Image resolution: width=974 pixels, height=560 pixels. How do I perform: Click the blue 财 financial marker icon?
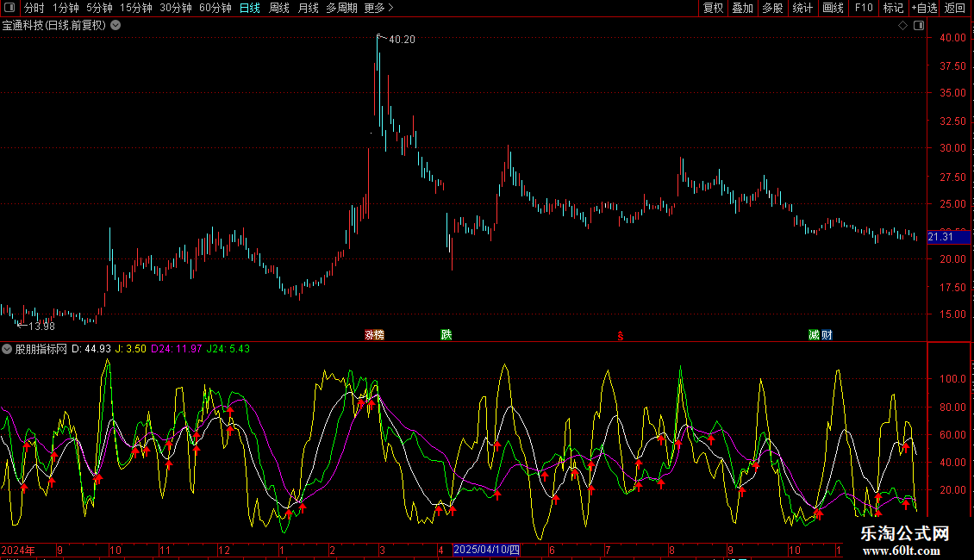[827, 335]
